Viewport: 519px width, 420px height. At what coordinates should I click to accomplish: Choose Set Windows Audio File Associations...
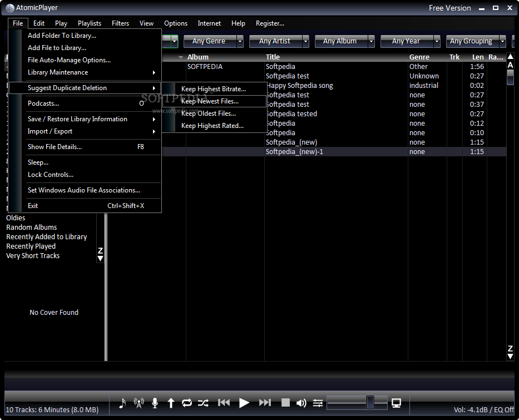pos(85,190)
